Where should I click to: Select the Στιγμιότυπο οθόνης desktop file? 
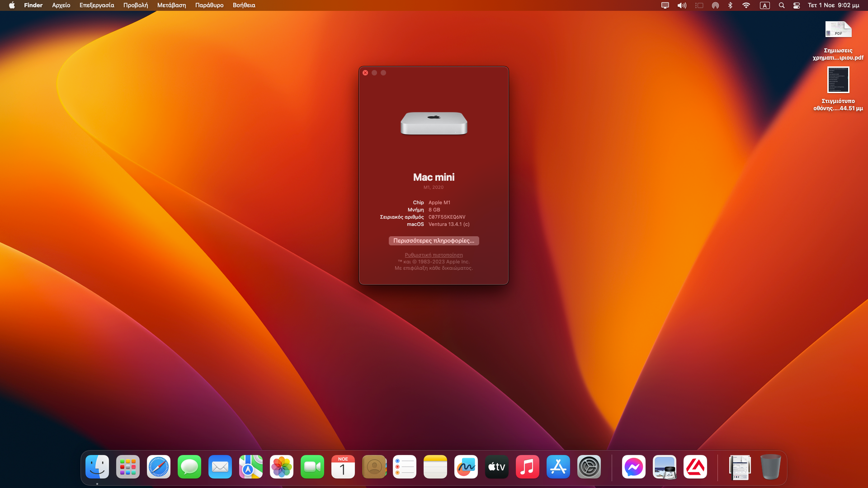(x=838, y=89)
